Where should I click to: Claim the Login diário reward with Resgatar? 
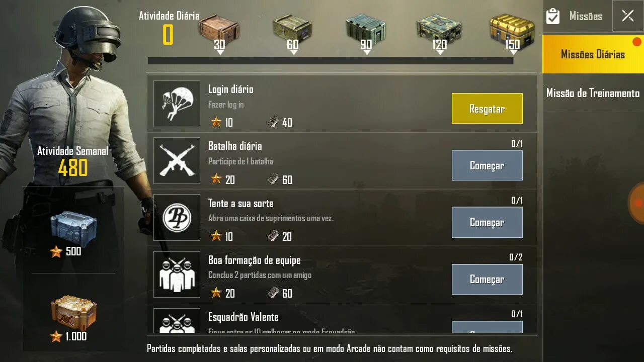click(x=487, y=109)
